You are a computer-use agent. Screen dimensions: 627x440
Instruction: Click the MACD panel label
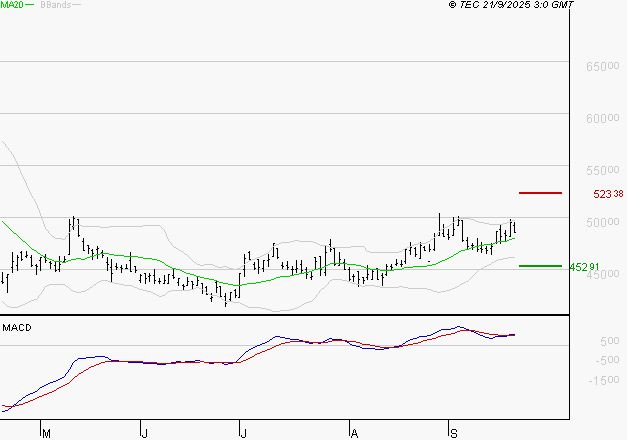17,327
